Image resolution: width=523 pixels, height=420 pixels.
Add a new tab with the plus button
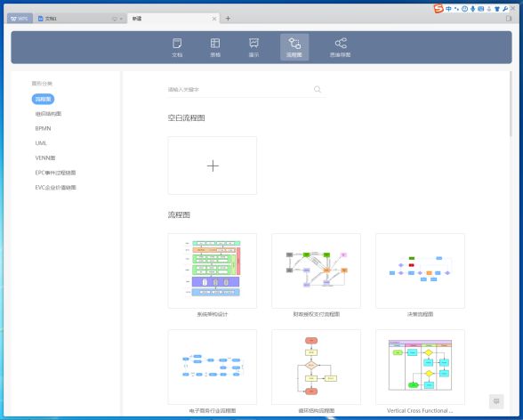pyautogui.click(x=228, y=19)
